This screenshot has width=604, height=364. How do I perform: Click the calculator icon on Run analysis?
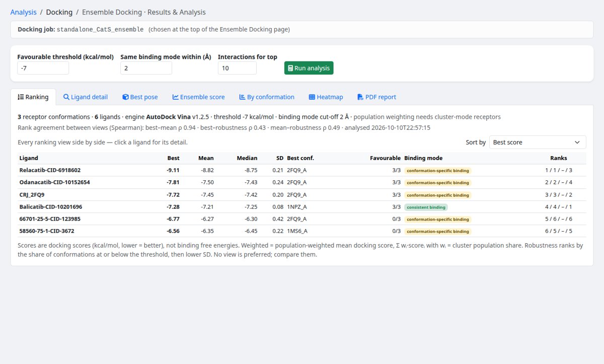click(290, 68)
